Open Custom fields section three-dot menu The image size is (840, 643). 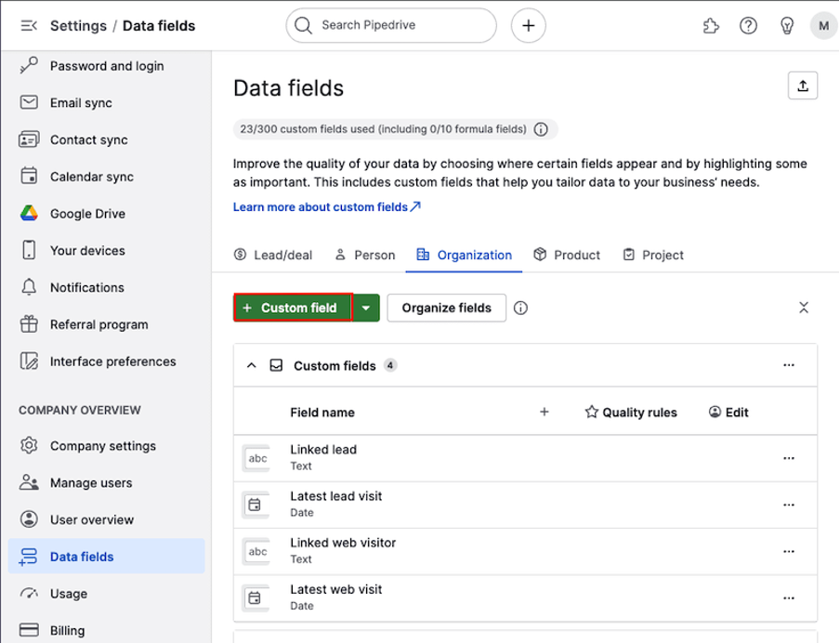(789, 365)
